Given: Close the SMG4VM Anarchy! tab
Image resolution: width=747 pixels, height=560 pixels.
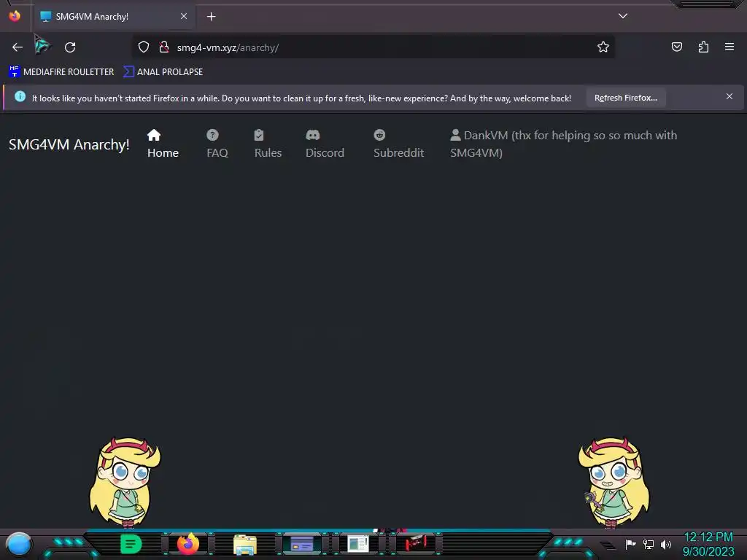Looking at the screenshot, I should click(x=183, y=16).
